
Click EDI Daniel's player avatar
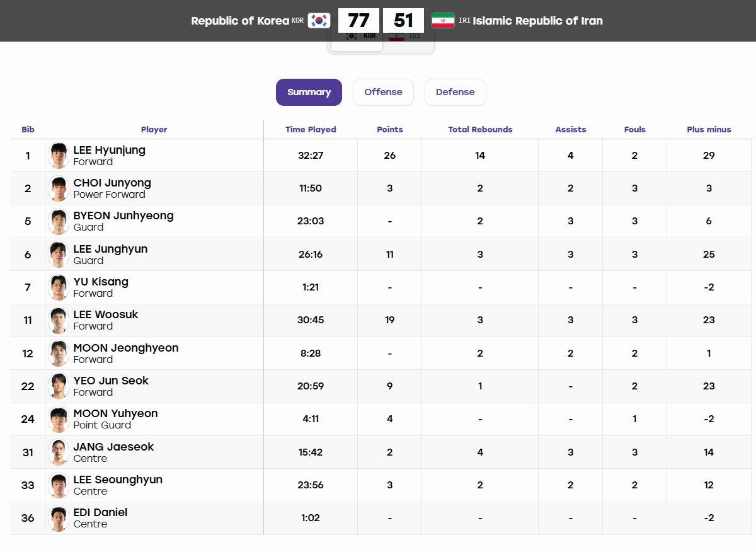pos(59,518)
